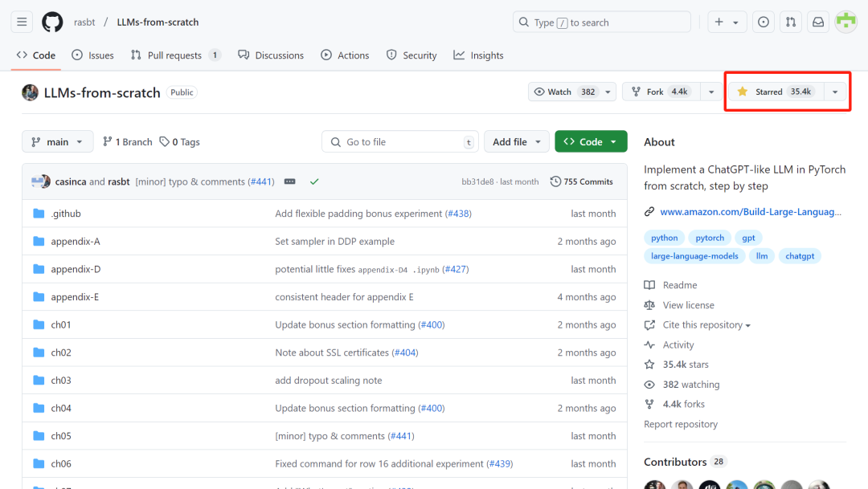Open the Activity link

coord(678,344)
